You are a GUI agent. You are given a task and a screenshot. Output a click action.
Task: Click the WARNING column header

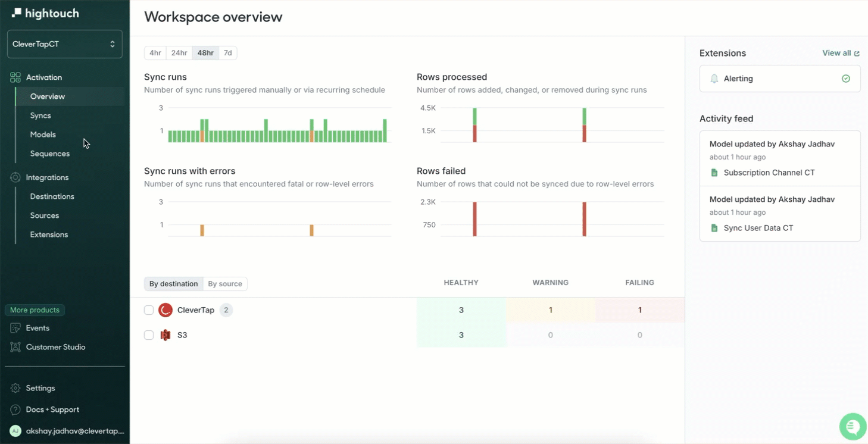coord(551,283)
